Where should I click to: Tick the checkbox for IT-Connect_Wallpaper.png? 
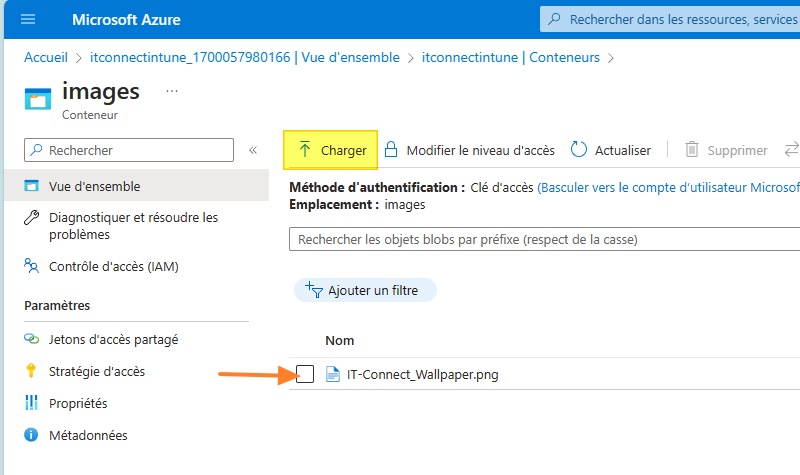click(305, 374)
